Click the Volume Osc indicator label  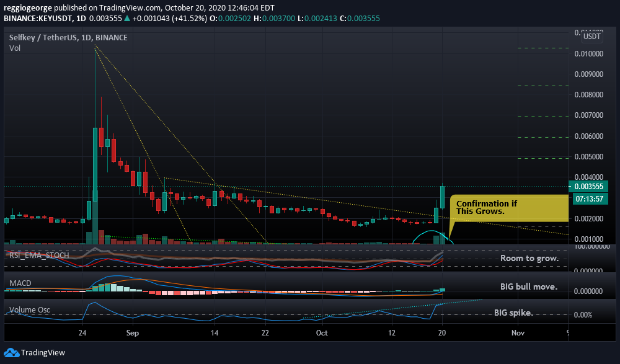(30, 310)
